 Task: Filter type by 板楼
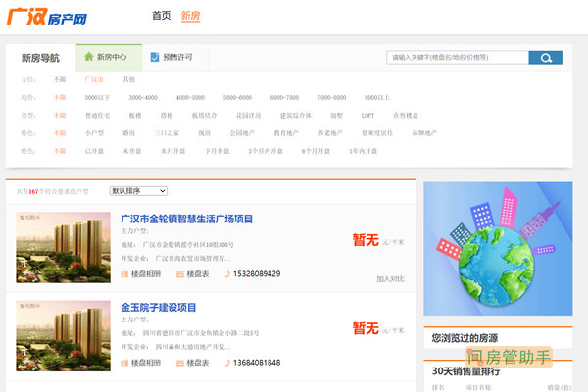[x=135, y=116]
